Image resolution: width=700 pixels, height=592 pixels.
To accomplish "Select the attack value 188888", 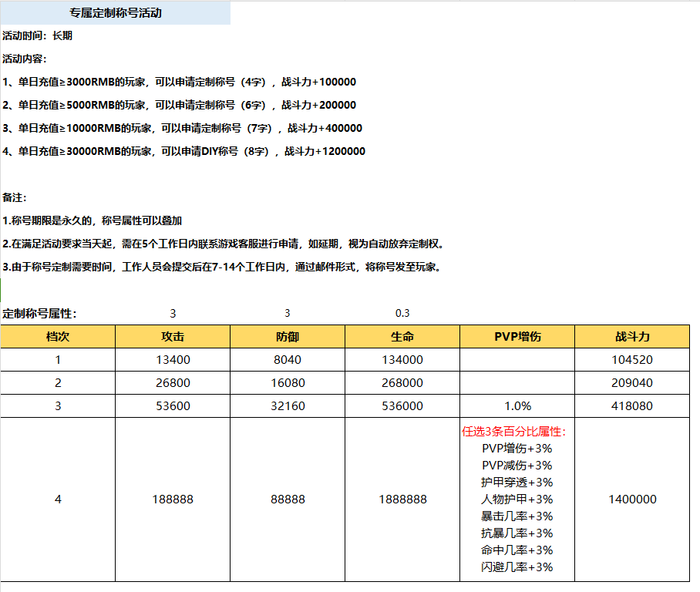I will click(x=172, y=499).
